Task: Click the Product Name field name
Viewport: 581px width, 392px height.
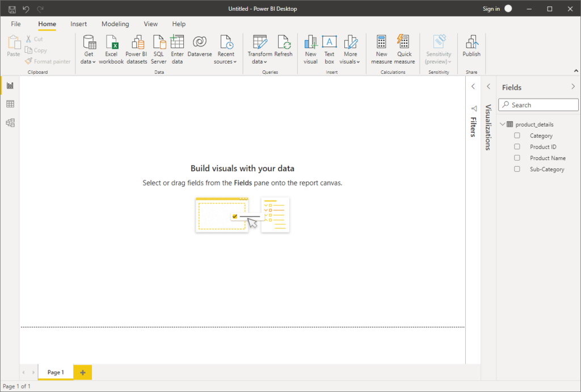Action: point(548,158)
